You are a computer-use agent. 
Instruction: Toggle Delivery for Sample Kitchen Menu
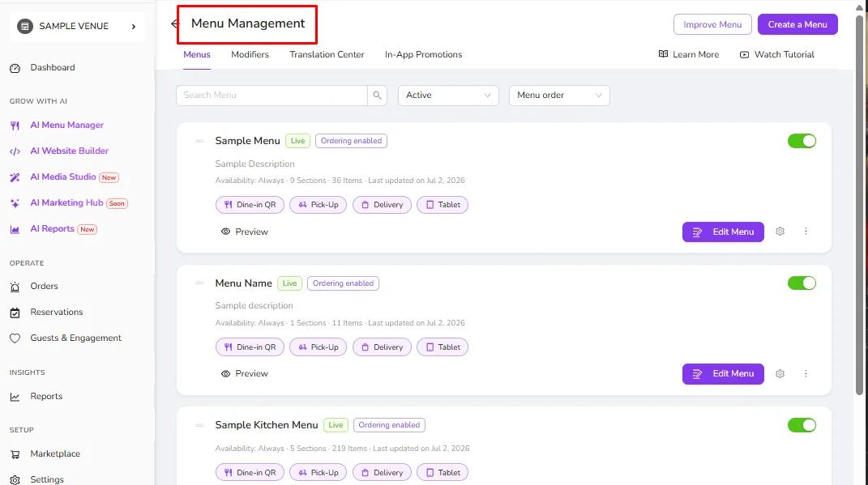382,472
